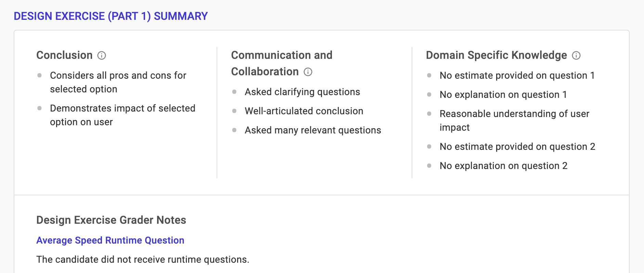Select the Communication and Collaboration heading
Screen dimensions: 644x273
click(281, 63)
